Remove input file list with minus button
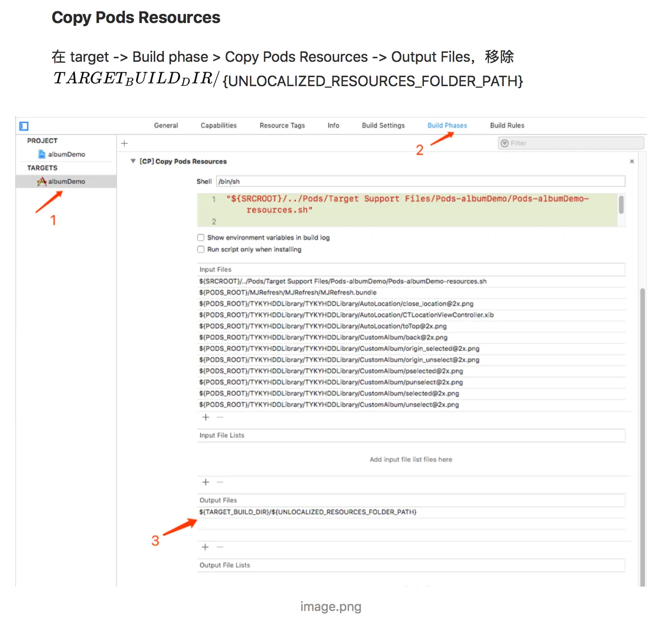The height and width of the screenshot is (624, 672). tap(220, 482)
